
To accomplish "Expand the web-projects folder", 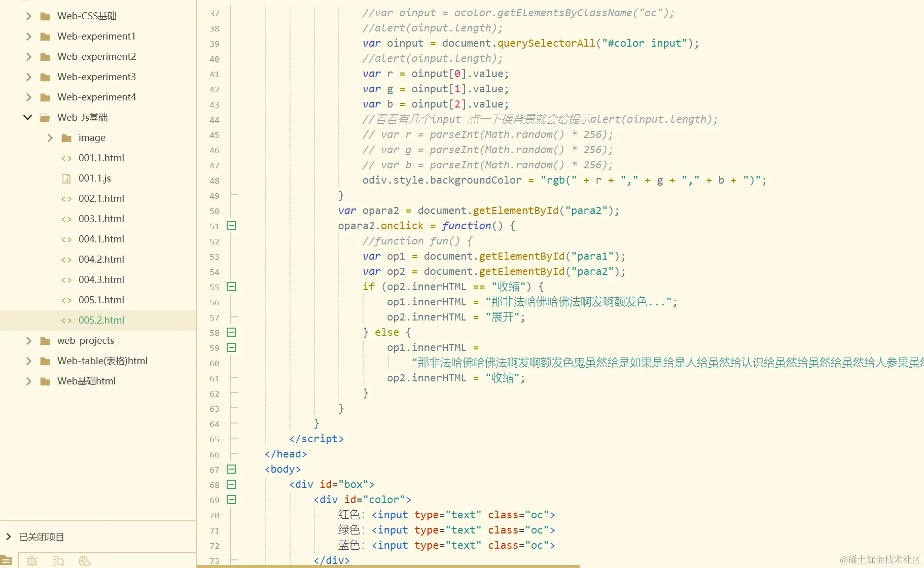I will tap(28, 341).
